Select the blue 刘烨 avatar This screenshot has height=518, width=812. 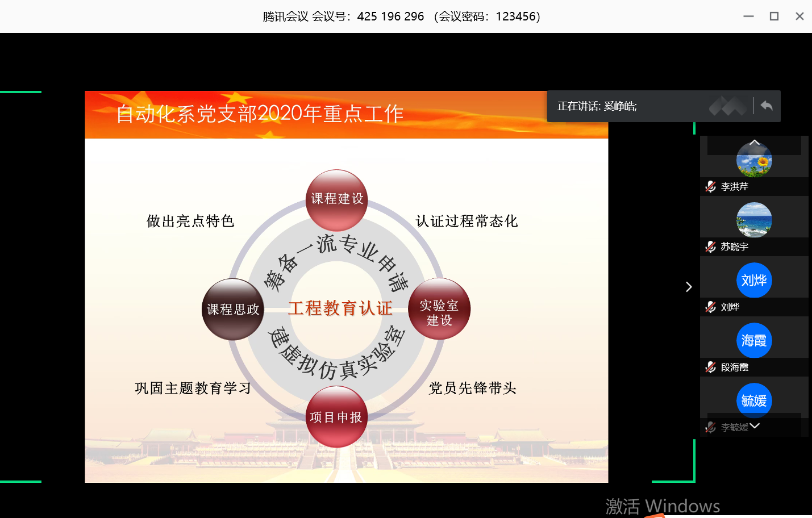click(754, 280)
